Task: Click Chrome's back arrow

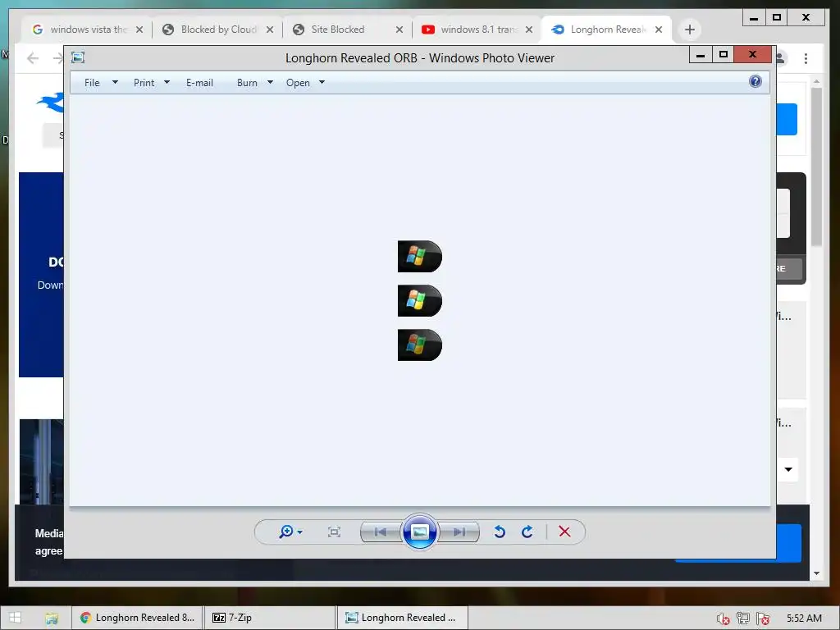Action: click(33, 58)
